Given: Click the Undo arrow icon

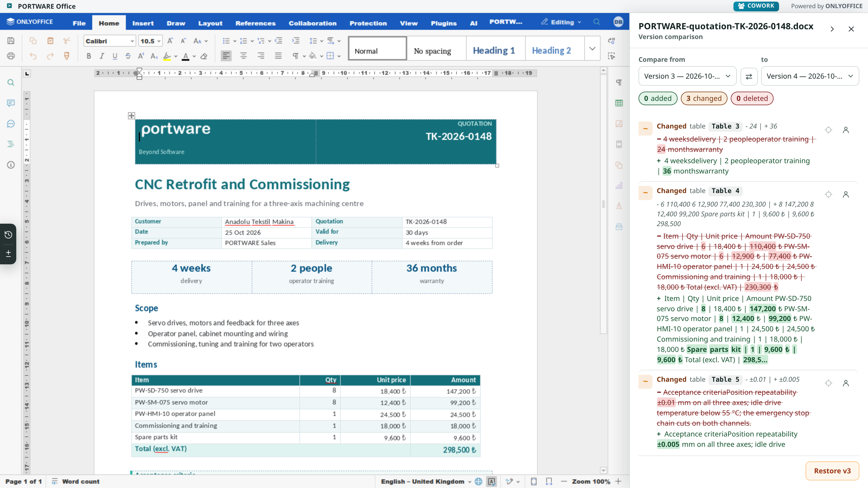Looking at the screenshot, I should coord(33,56).
